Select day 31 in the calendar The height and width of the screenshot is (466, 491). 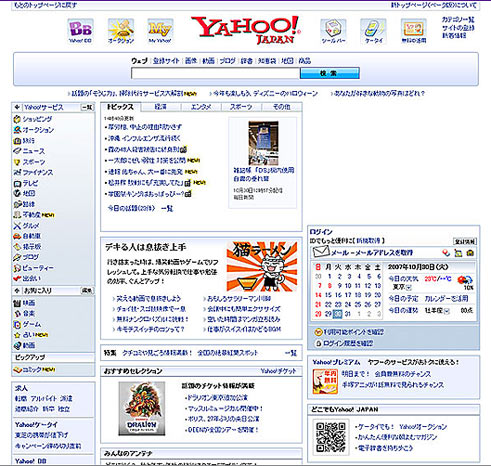click(348, 314)
